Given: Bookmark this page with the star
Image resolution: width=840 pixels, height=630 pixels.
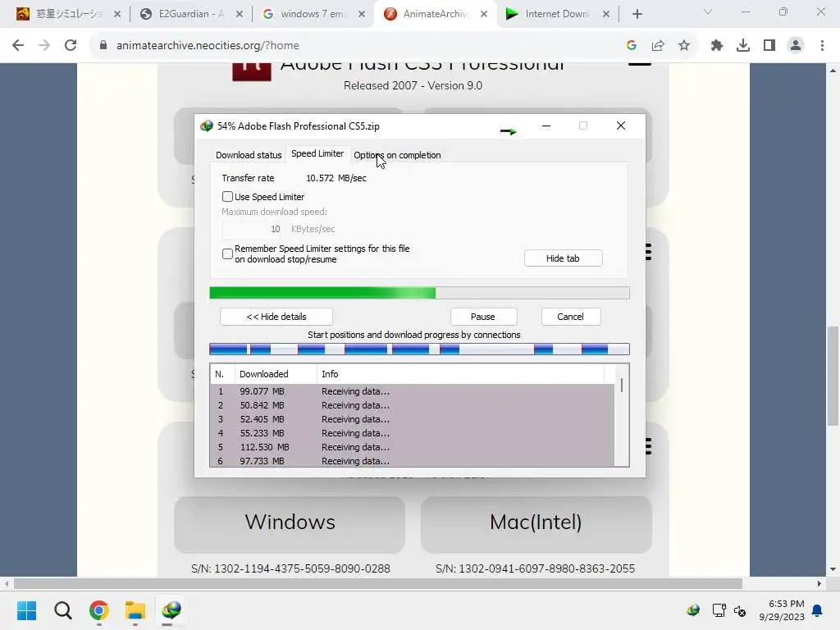Looking at the screenshot, I should (x=684, y=46).
